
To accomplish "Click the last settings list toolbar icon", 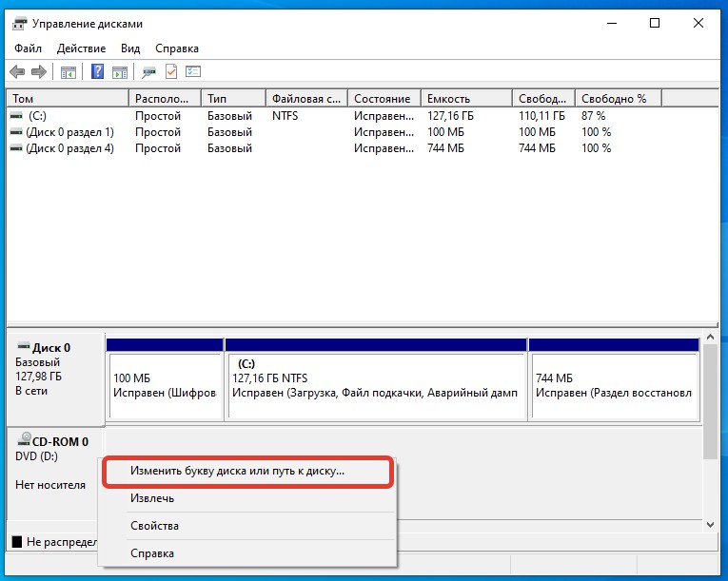I will 193,71.
